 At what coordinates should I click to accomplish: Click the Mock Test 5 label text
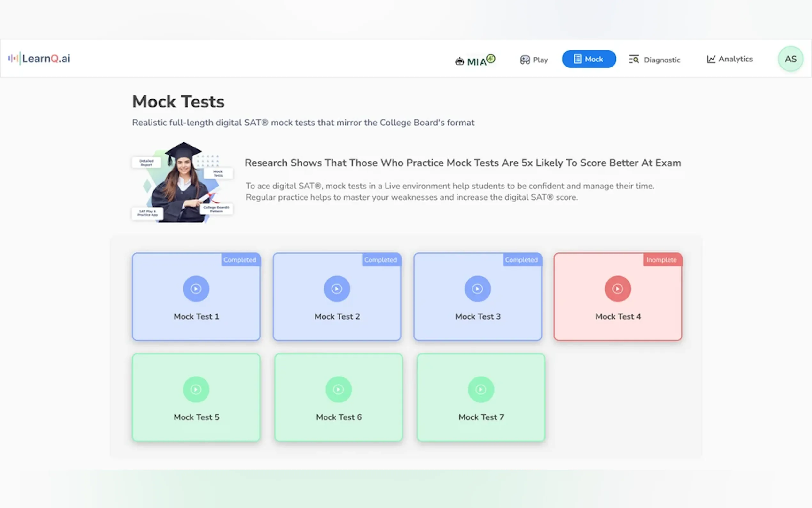[x=196, y=417]
